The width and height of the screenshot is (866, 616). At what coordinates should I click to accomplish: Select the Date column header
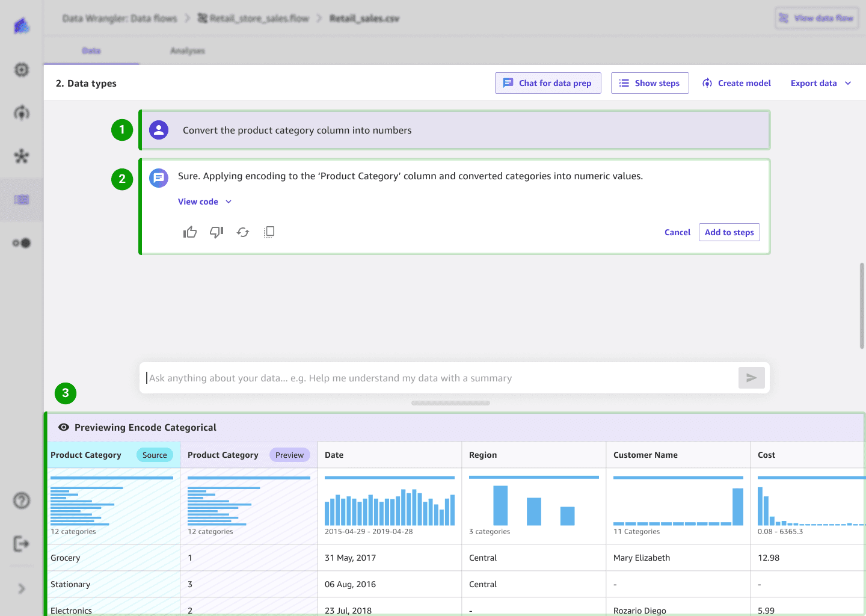pos(390,455)
